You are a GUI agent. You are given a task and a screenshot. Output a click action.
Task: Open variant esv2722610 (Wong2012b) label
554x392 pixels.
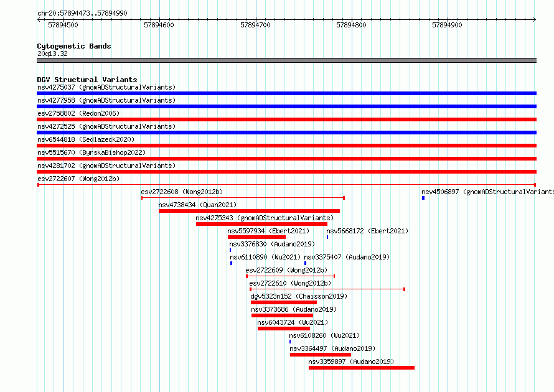tap(290, 283)
